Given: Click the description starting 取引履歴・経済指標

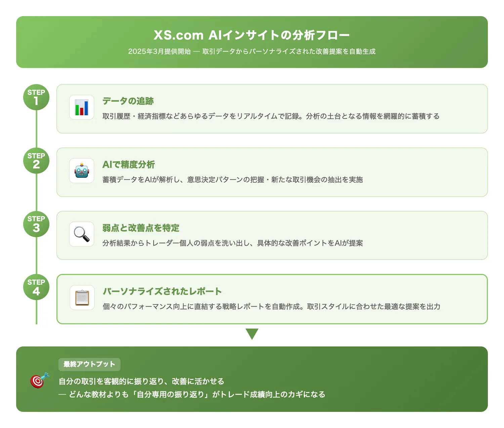Looking at the screenshot, I should [x=271, y=116].
